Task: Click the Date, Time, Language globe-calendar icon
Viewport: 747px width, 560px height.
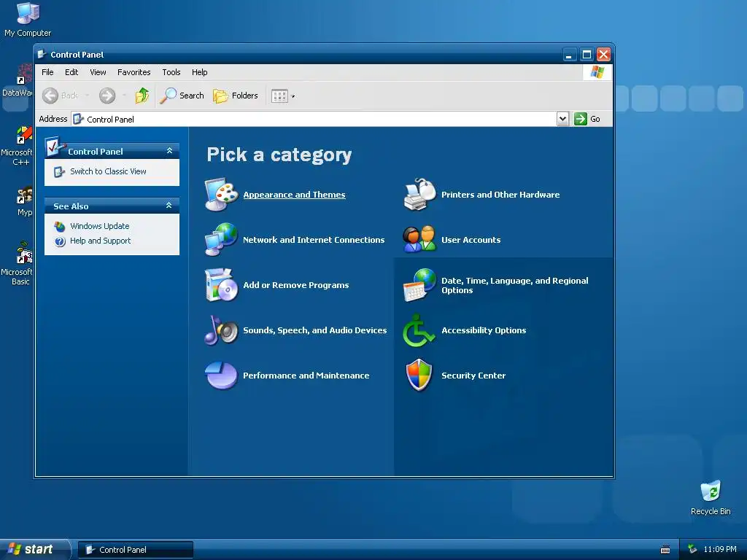Action: 419,285
